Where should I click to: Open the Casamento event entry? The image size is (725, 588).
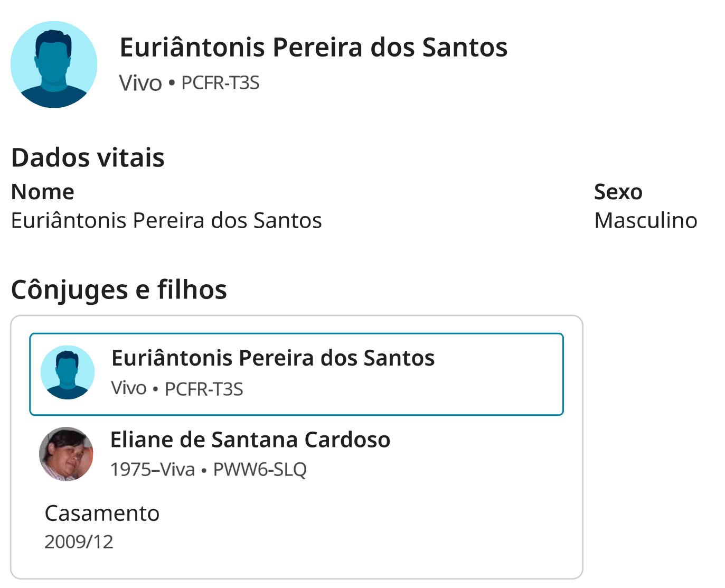tap(102, 513)
